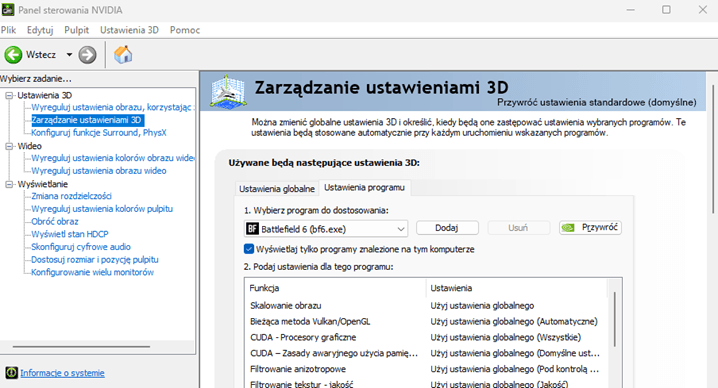
Task: Select the Ustawienia programu tab
Action: [x=364, y=187]
